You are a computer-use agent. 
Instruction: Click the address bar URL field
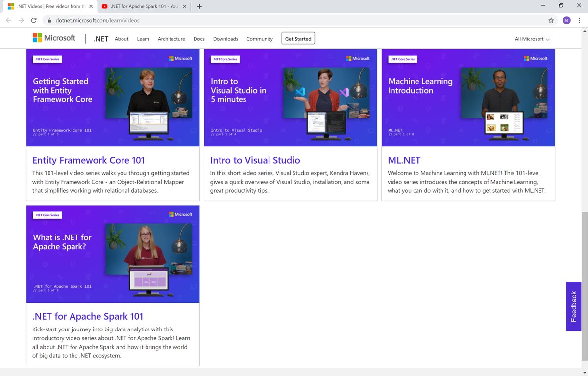(x=294, y=20)
